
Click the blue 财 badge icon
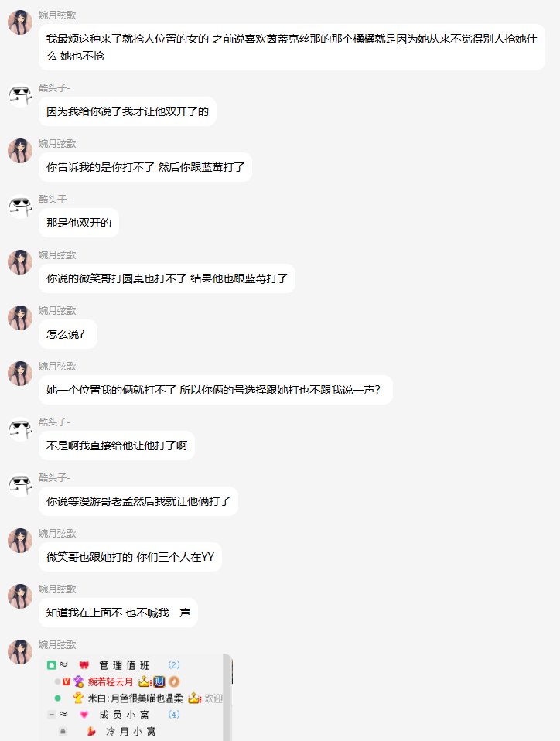tap(159, 681)
